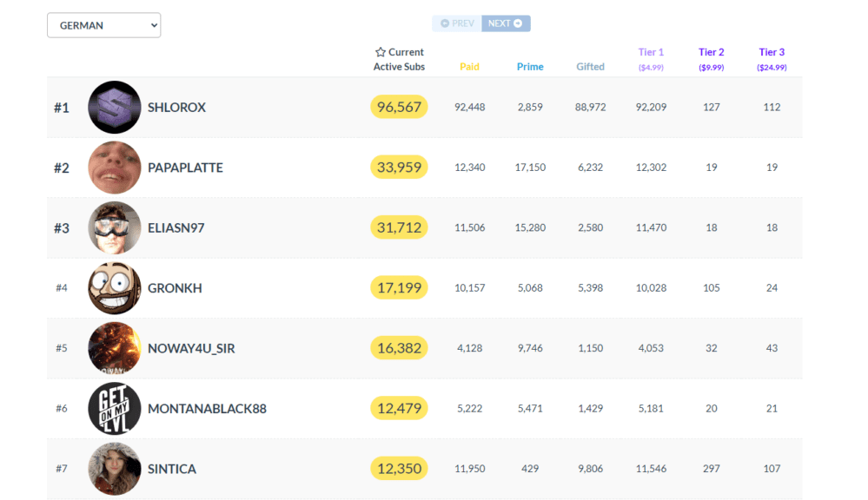
Task: Open the GERMAN language dropdown
Action: tap(103, 25)
